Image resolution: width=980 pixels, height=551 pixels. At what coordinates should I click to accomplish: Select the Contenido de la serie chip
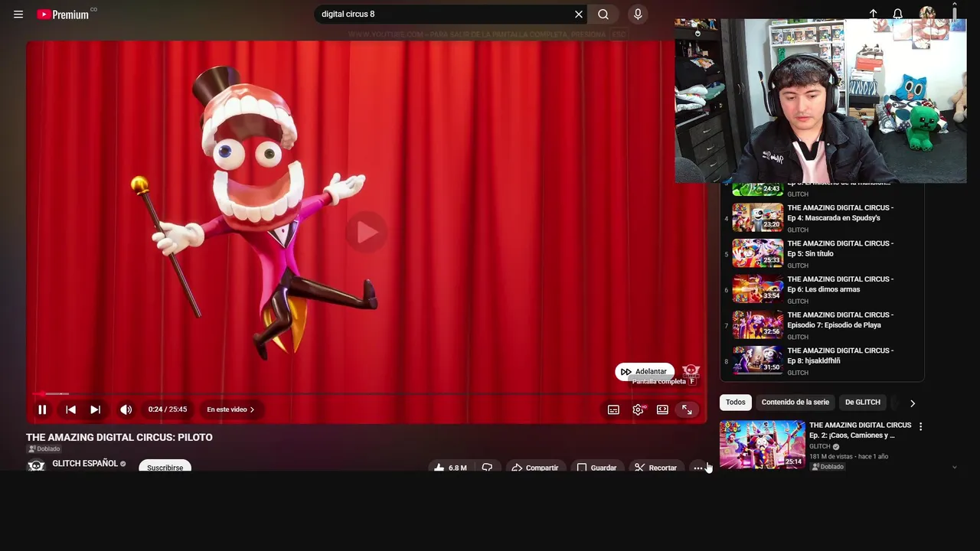point(795,403)
